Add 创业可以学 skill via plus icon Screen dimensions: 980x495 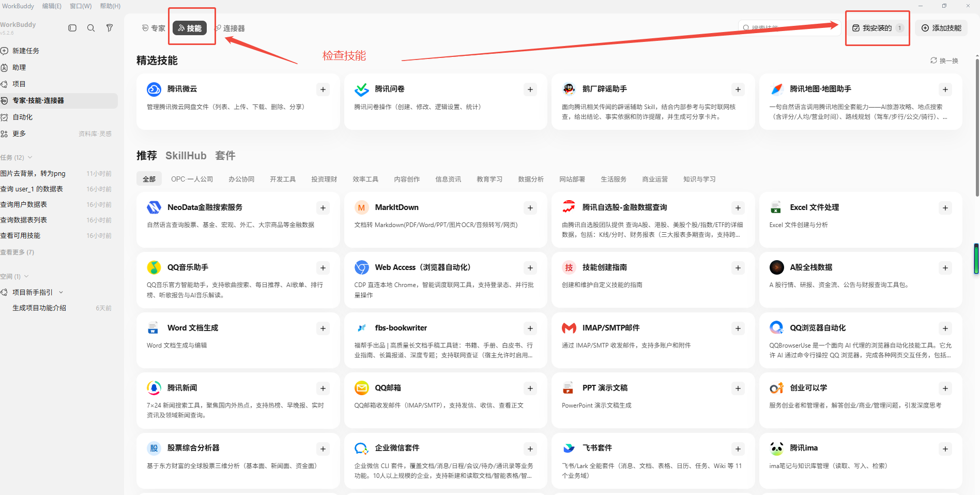[x=945, y=388]
